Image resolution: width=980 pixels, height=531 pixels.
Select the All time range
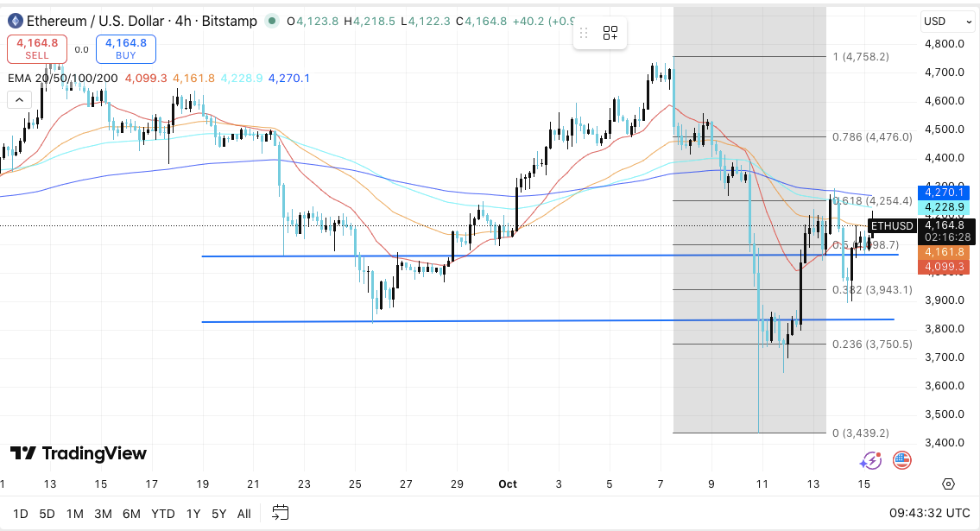tap(243, 514)
